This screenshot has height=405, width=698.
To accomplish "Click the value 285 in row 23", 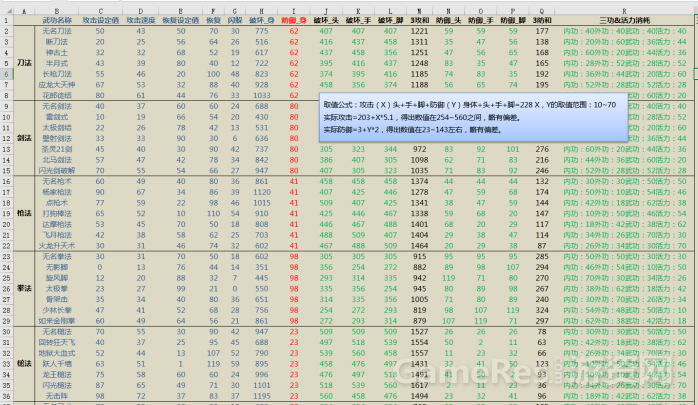I will point(542,256).
